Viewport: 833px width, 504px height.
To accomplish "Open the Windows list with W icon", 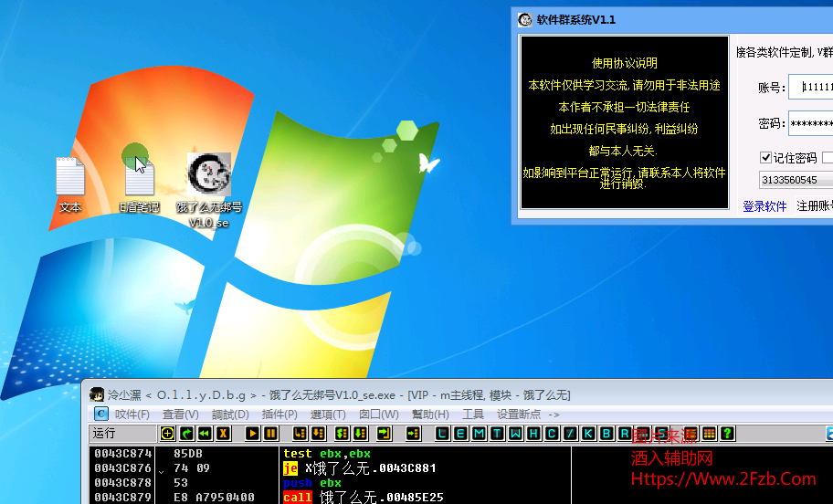I will point(515,434).
